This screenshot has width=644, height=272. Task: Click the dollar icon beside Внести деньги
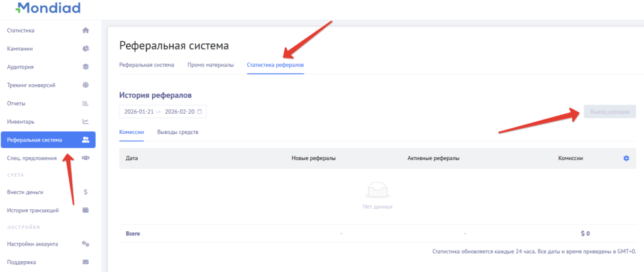[86, 192]
